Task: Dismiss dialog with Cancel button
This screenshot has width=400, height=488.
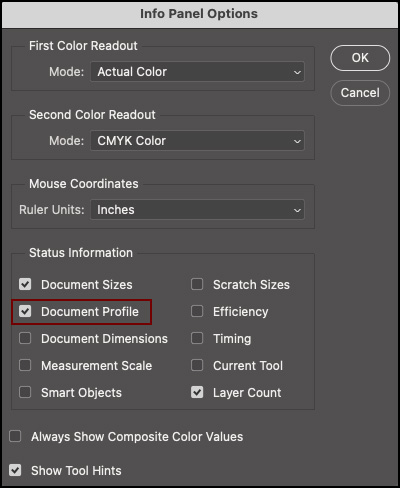Action: point(360,93)
